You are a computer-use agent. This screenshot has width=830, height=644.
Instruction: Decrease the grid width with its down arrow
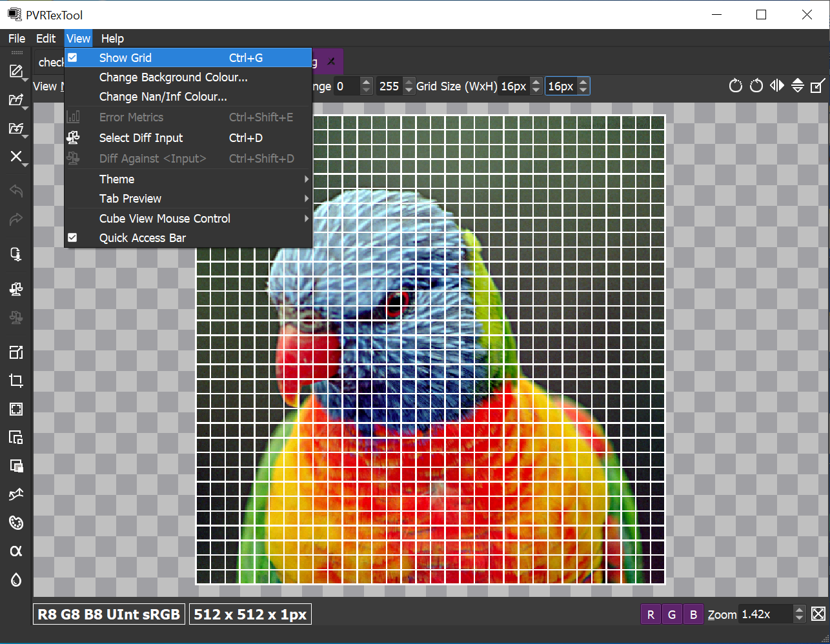pyautogui.click(x=536, y=90)
